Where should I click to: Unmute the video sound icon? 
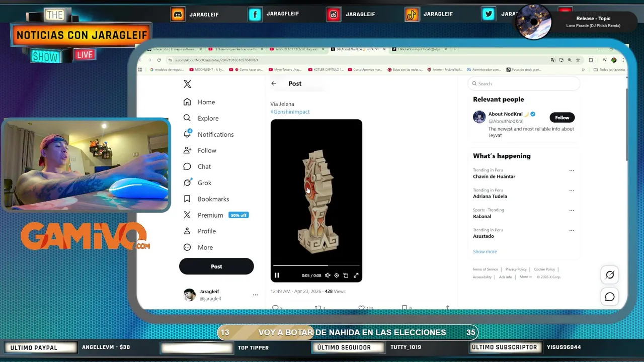[x=328, y=275]
